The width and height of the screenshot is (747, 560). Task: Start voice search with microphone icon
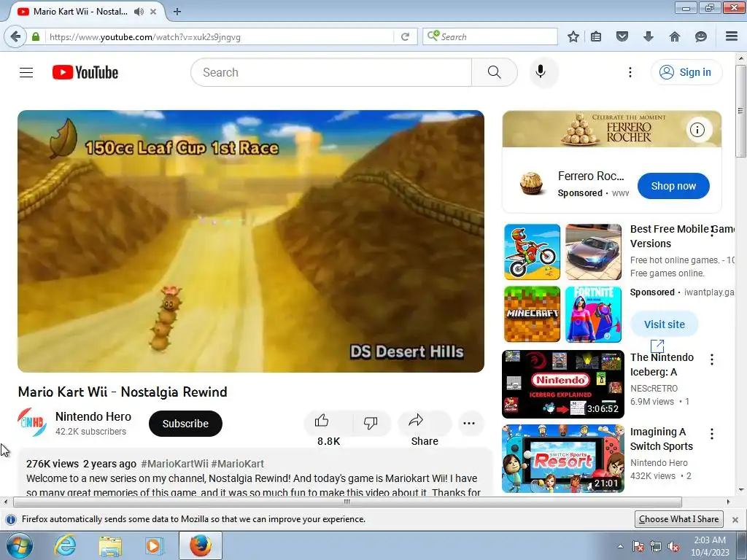click(x=541, y=72)
